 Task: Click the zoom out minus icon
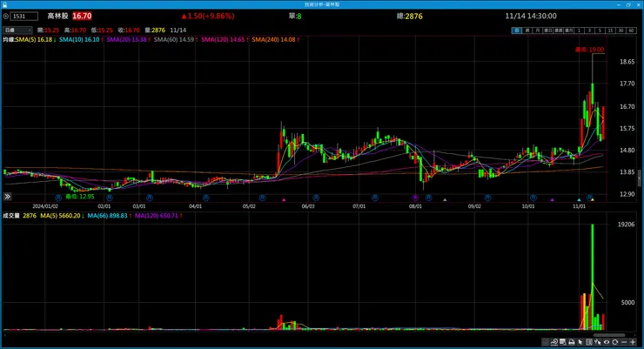[624, 342]
